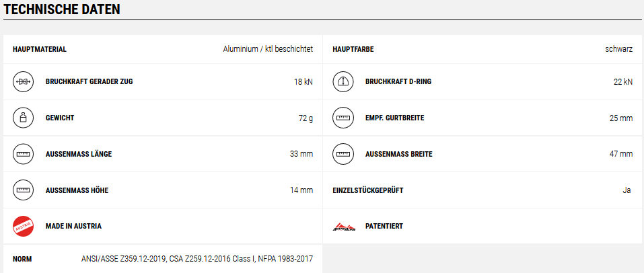The height and width of the screenshot is (273, 644).
Task: Click the red Made in Austria badge
Action: (x=23, y=226)
